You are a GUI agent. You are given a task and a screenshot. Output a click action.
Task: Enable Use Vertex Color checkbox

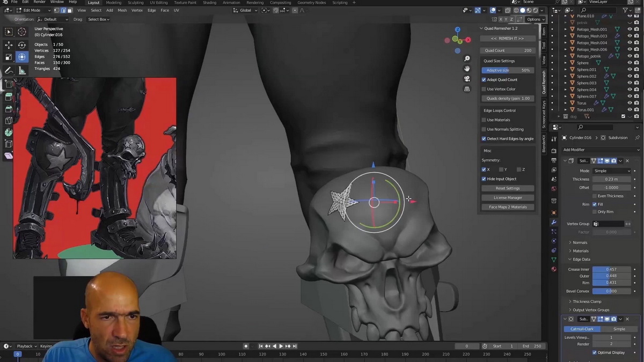(x=484, y=89)
